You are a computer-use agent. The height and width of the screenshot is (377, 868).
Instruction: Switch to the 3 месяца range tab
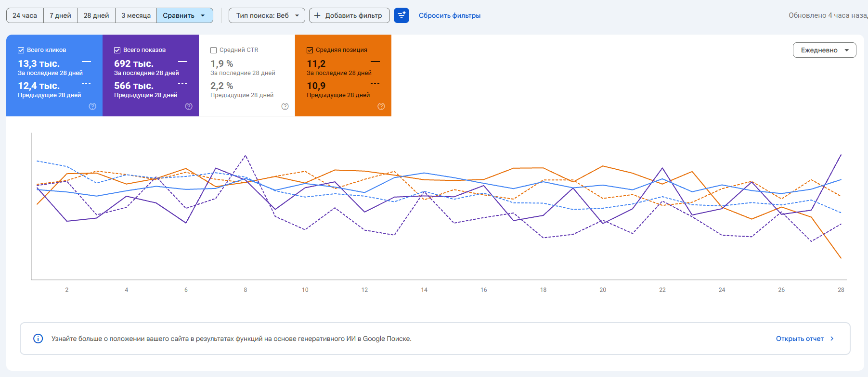point(136,15)
